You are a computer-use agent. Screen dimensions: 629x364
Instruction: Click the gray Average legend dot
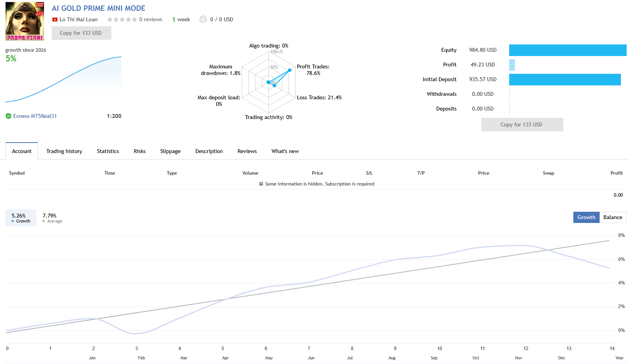click(x=44, y=221)
